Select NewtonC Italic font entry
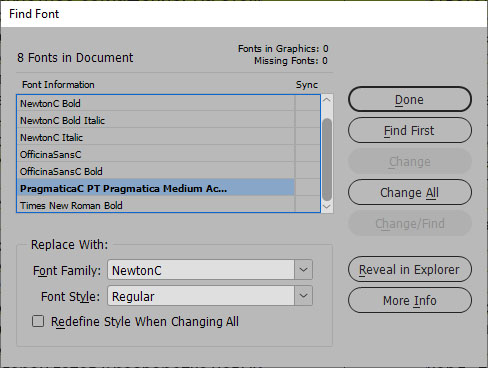488x368 pixels. pyautogui.click(x=156, y=137)
